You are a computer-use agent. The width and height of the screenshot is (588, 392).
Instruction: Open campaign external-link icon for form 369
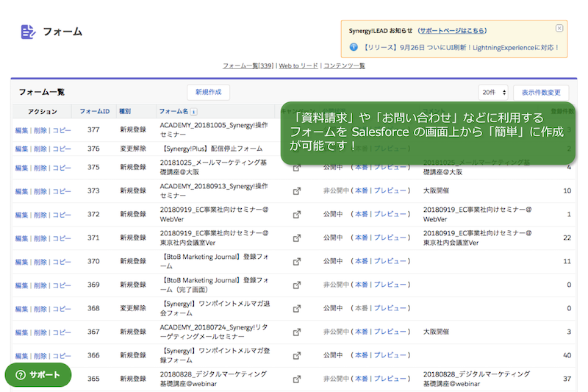(x=297, y=285)
